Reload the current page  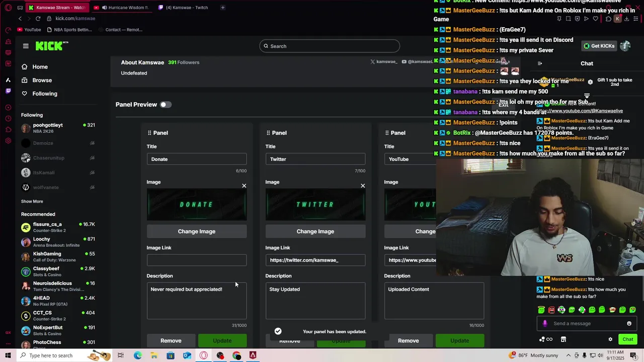point(38,19)
